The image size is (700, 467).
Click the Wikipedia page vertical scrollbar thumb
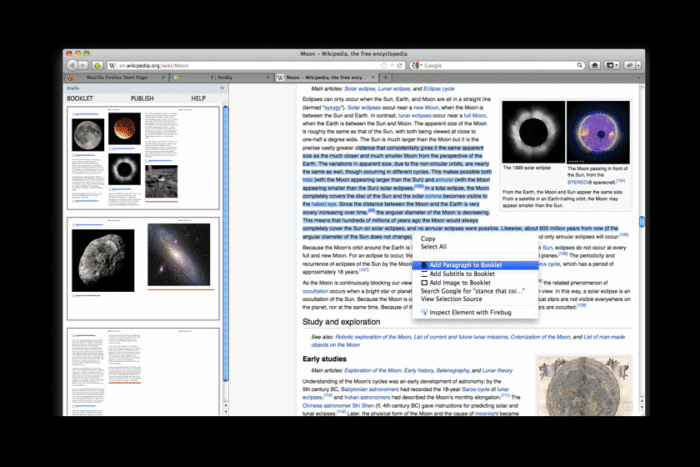pyautogui.click(x=642, y=221)
